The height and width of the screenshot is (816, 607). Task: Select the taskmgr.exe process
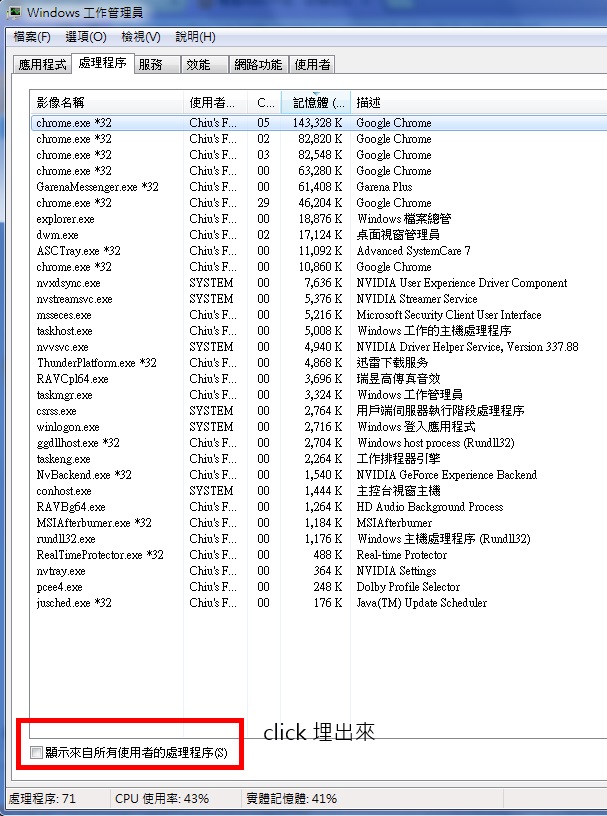point(318,395)
